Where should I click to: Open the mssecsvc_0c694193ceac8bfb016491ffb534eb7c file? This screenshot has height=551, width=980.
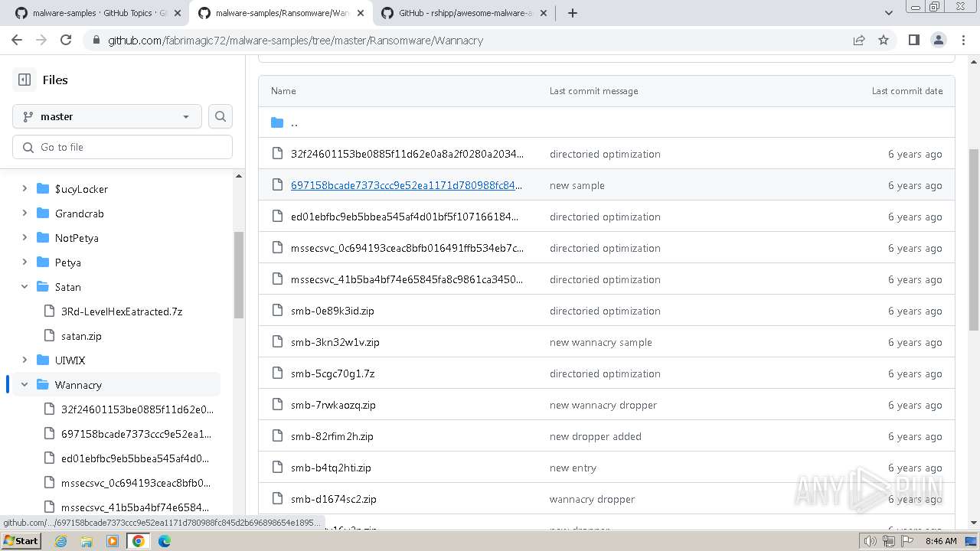point(407,248)
